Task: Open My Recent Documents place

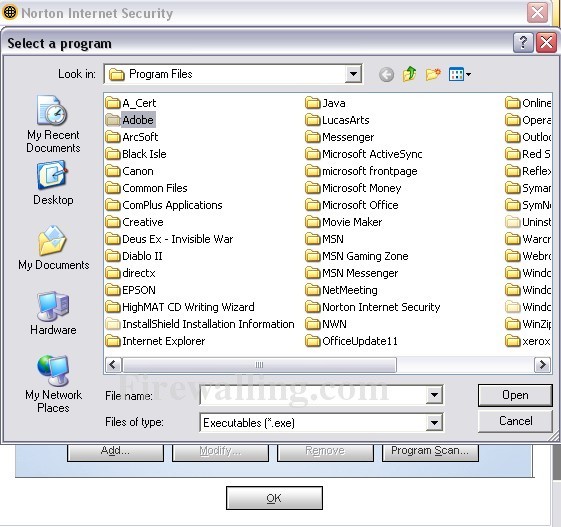Action: click(x=53, y=124)
